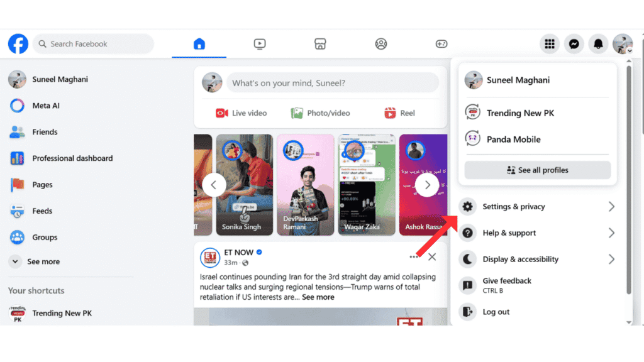Select the Groups icon in top navigation
This screenshot has height=362, width=644.
point(380,44)
